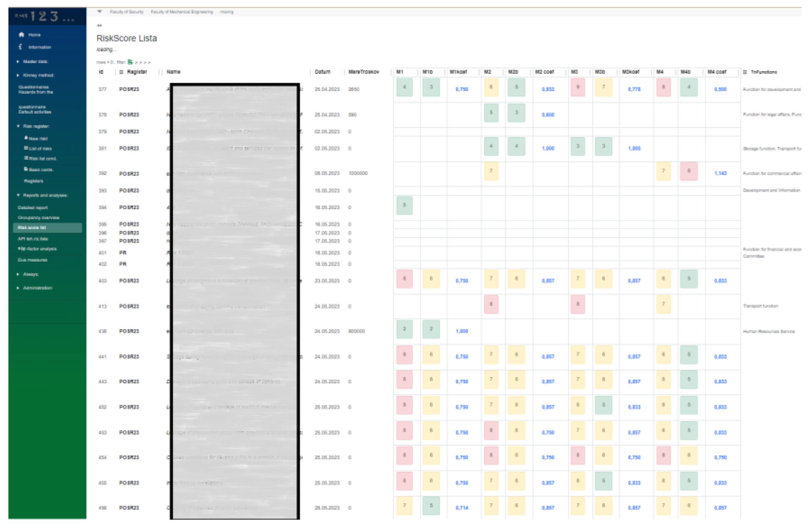Open Faculty of Mechanical Engineering tab

click(x=182, y=12)
